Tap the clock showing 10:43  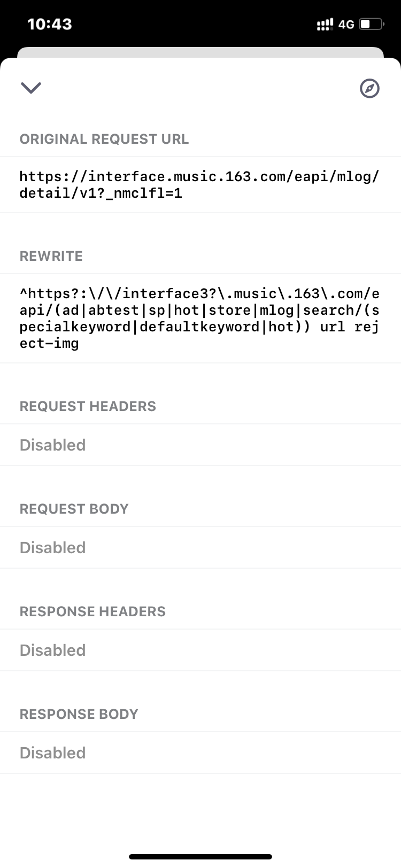pyautogui.click(x=50, y=24)
